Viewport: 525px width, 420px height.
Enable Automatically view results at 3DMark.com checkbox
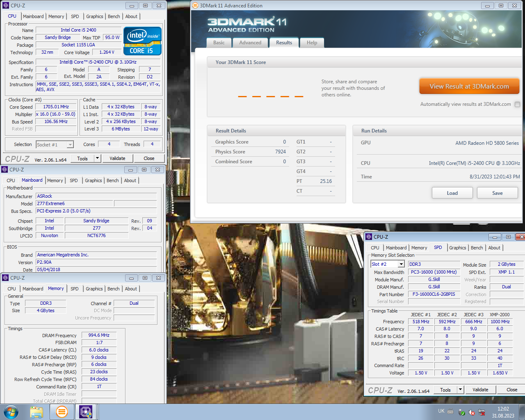coord(517,104)
